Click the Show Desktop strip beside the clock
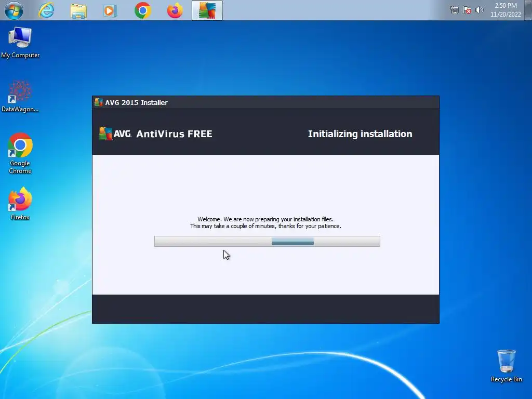 point(528,10)
